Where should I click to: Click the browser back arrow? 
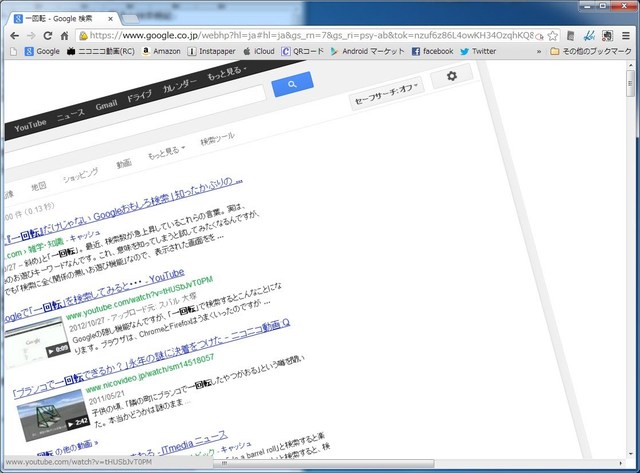click(x=14, y=34)
